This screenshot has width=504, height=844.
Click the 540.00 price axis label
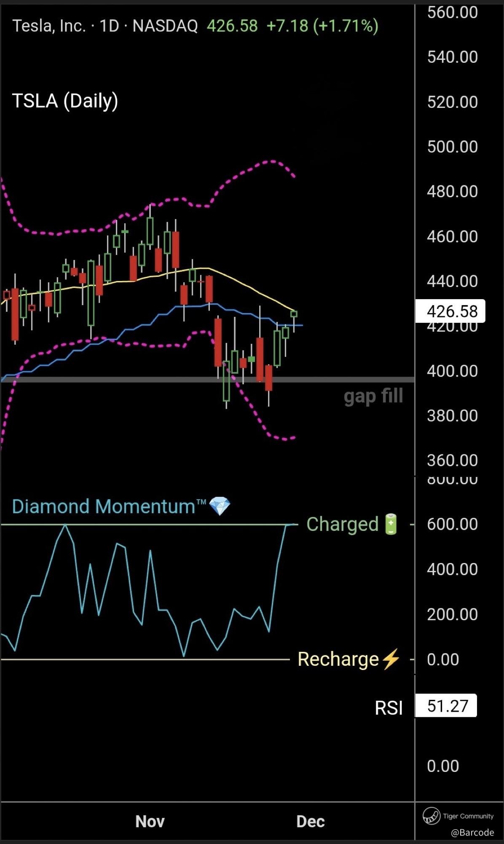[x=452, y=57]
